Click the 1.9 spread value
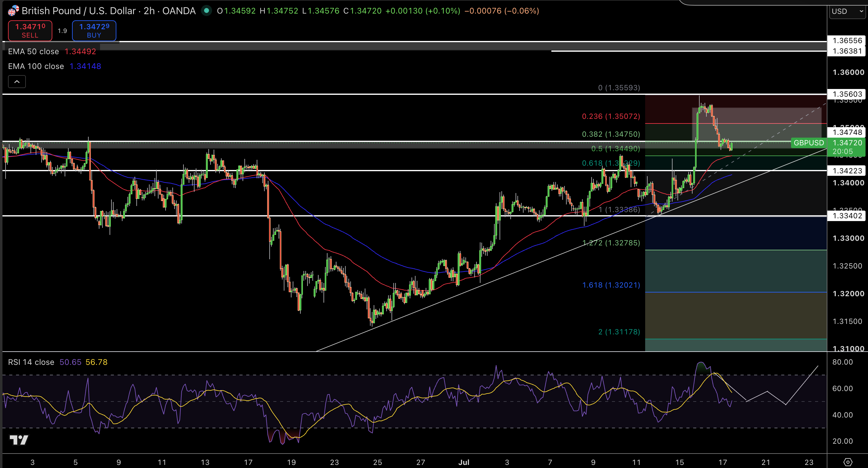868x468 pixels. pyautogui.click(x=62, y=31)
